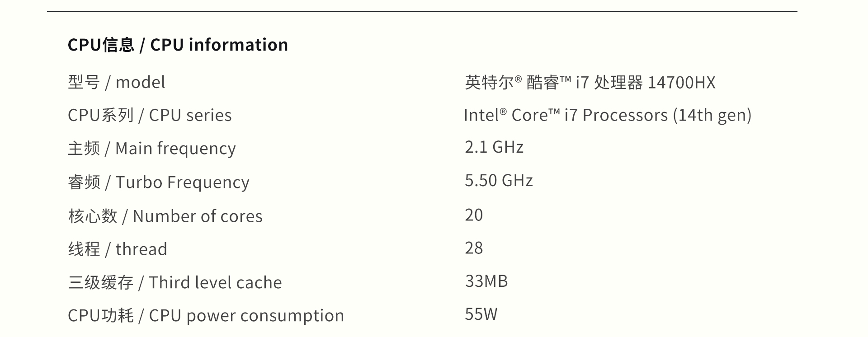Select the "三级缓存 / Third level cache" label
The image size is (868, 337).
(x=175, y=282)
